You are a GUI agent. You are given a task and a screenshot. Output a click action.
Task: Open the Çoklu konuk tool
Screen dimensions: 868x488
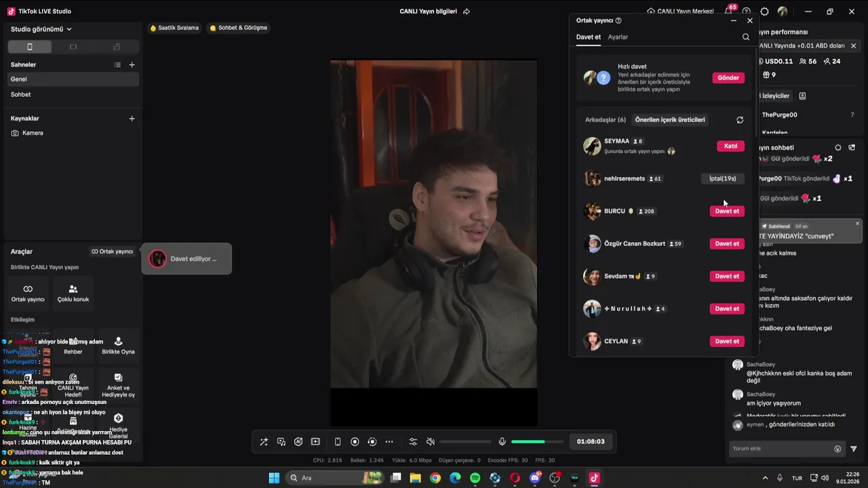pos(73,292)
